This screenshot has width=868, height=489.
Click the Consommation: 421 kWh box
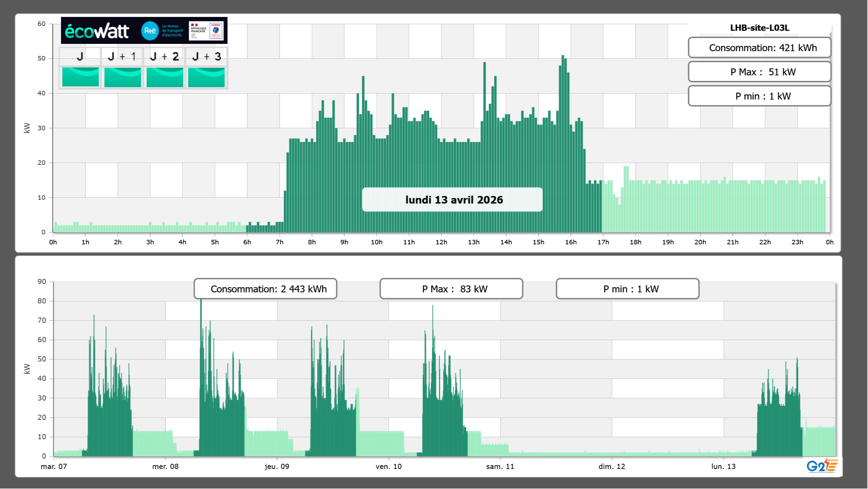[759, 48]
